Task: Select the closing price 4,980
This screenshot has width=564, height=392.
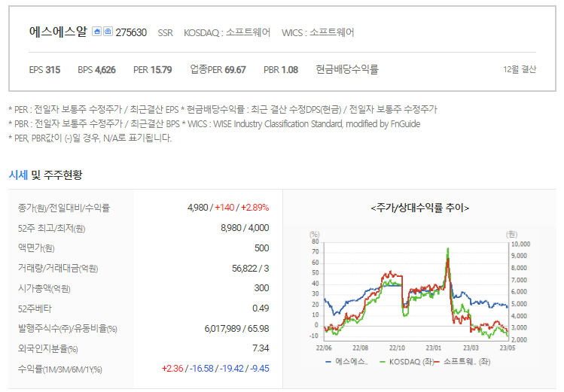Action: pos(197,208)
